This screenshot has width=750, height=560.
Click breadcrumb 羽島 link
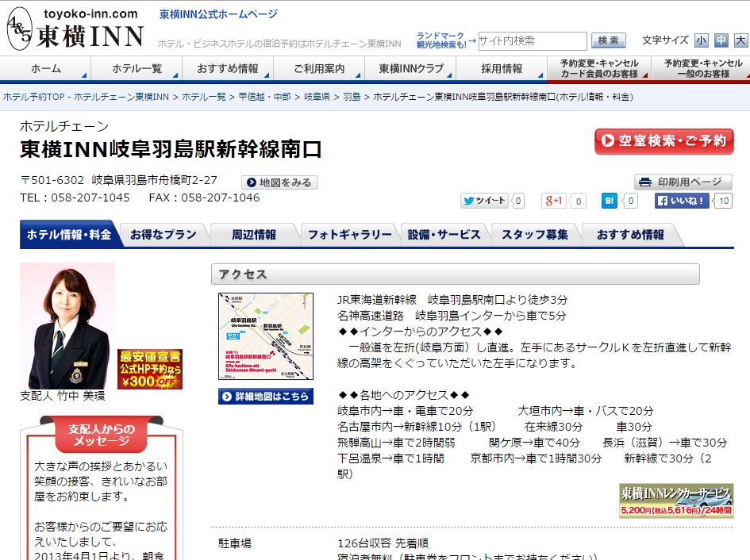tap(352, 97)
